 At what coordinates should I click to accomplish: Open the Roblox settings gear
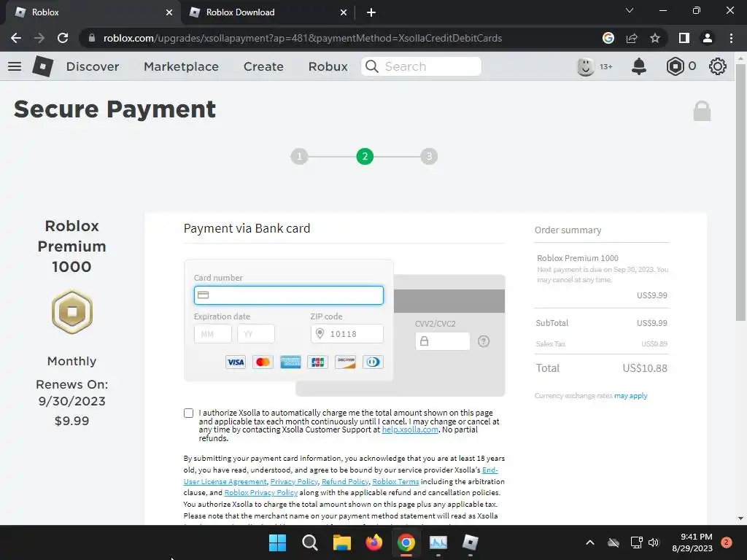[x=718, y=66]
